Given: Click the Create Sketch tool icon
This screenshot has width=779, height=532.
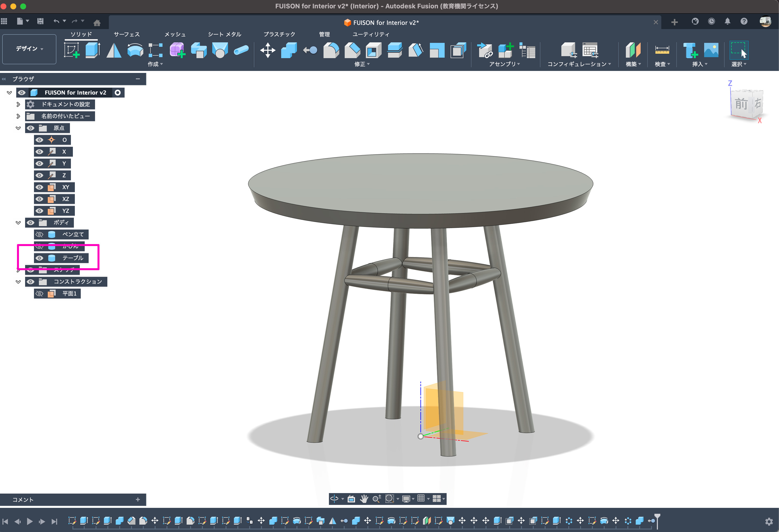Looking at the screenshot, I should click(72, 50).
